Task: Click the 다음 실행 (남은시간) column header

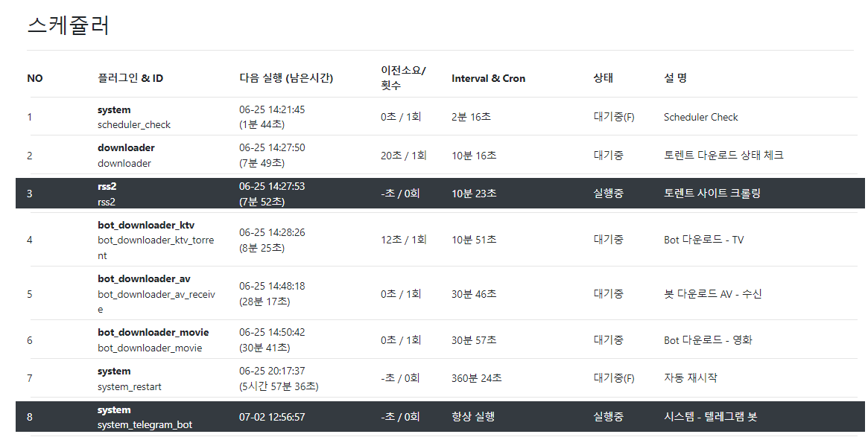Action: 286,78
